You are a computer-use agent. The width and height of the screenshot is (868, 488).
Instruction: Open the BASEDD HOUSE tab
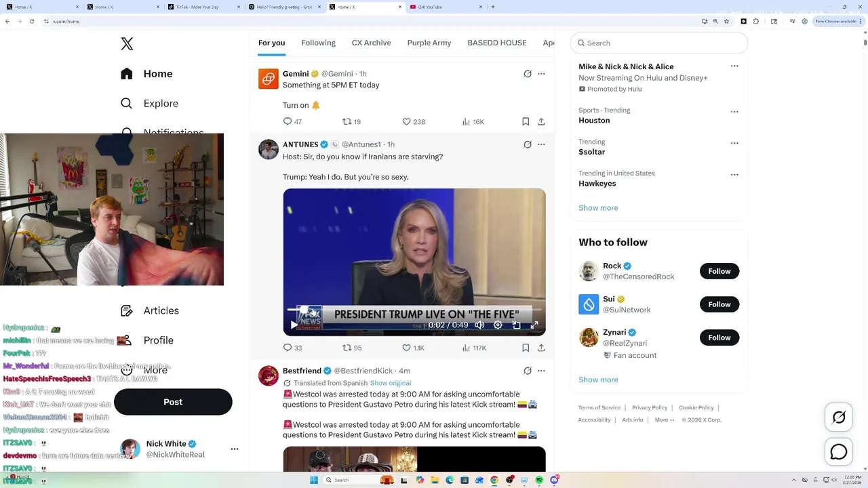pyautogui.click(x=497, y=43)
